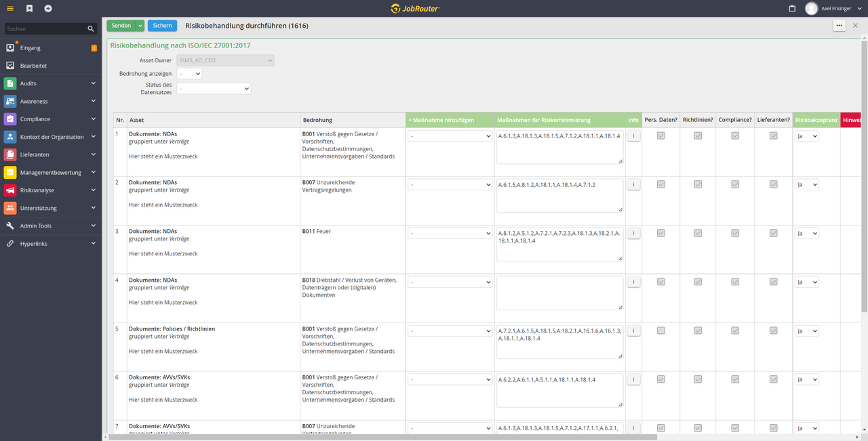The height and width of the screenshot is (441, 868).
Task: Click the plus circle icon in top bar
Action: pyautogui.click(x=48, y=8)
